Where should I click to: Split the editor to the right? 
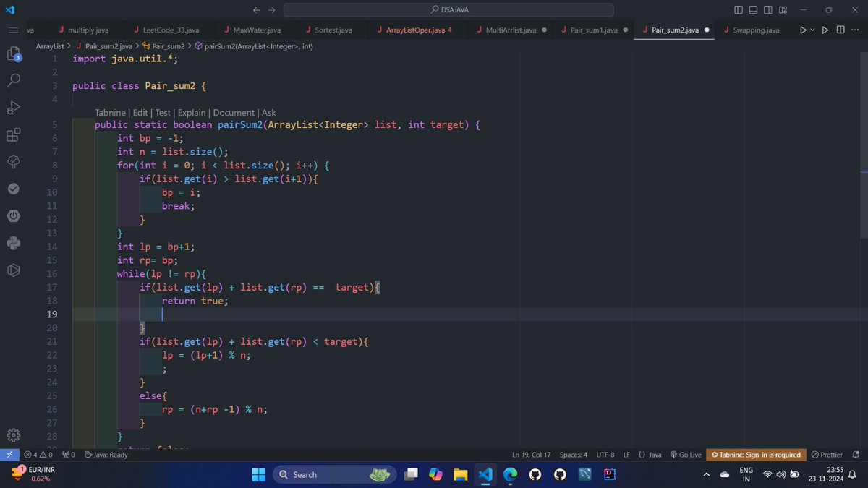click(841, 30)
